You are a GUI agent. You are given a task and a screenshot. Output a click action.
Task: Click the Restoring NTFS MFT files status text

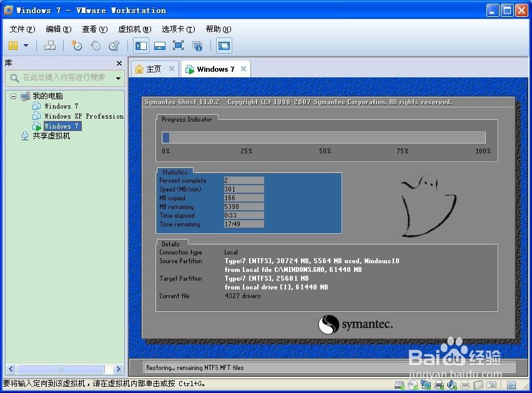[x=195, y=367]
